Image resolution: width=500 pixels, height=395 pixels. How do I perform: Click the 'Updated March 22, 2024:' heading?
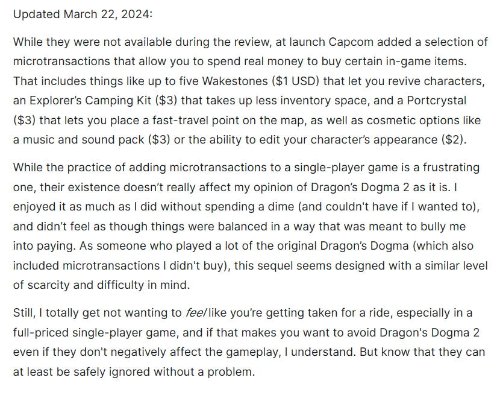click(83, 14)
